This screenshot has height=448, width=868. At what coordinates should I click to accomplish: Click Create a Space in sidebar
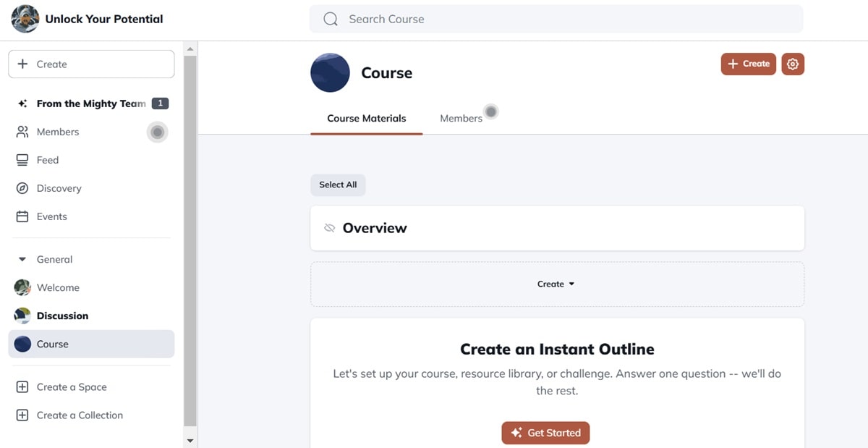pos(72,387)
